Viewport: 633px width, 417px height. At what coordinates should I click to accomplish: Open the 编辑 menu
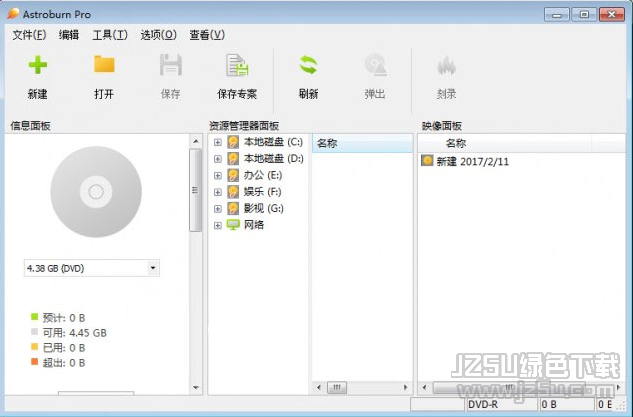[69, 35]
